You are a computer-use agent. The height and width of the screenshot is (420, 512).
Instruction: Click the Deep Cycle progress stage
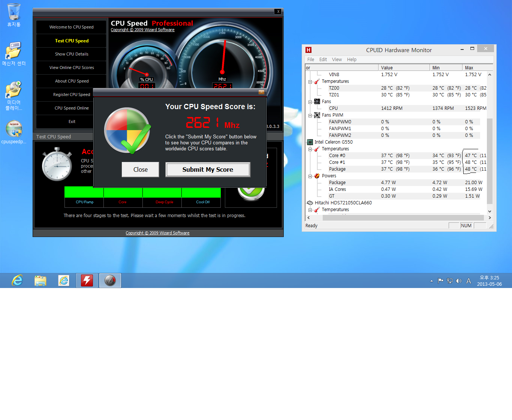[x=162, y=197]
